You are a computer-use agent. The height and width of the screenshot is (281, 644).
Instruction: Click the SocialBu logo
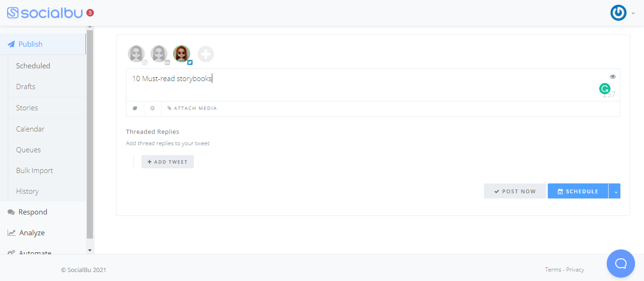click(x=45, y=13)
